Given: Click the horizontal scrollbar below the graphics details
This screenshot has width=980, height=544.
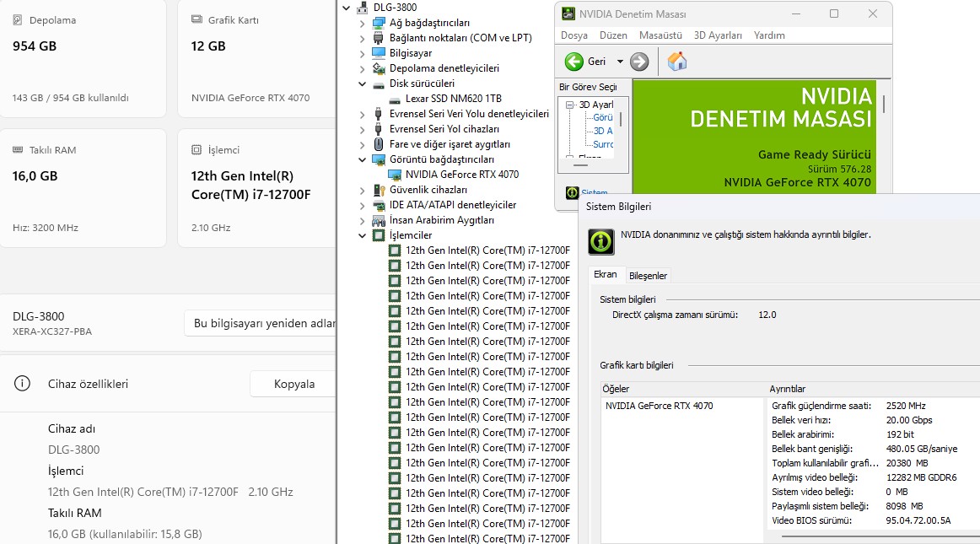Looking at the screenshot, I should coord(880,536).
